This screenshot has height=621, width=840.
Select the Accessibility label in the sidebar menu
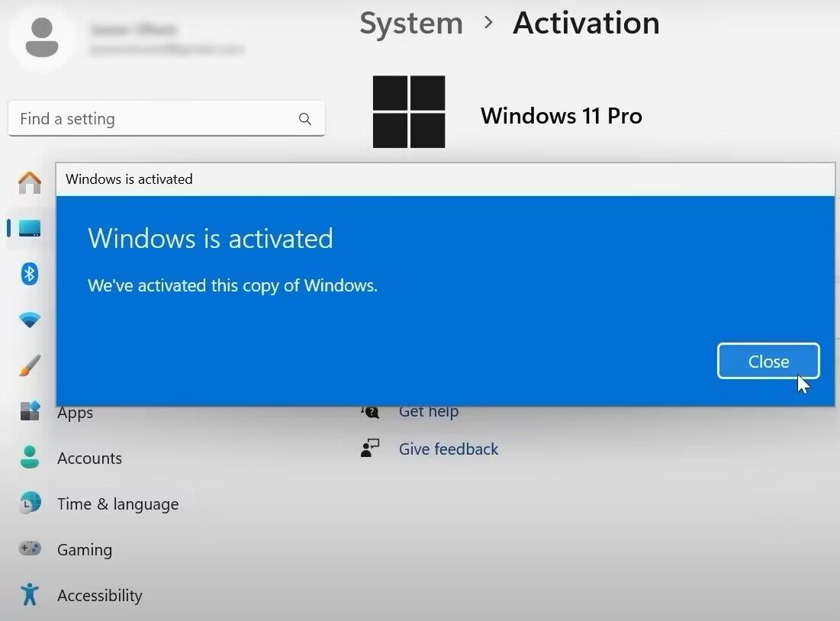pos(99,596)
